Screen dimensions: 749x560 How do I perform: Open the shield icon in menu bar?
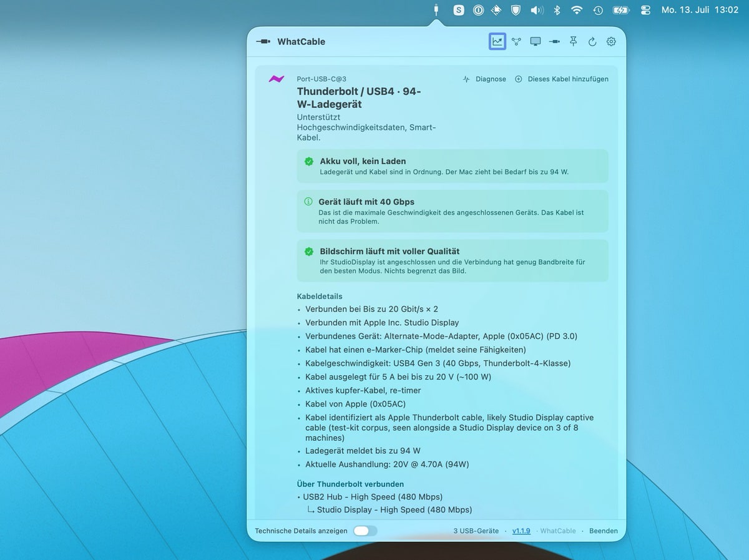516,10
